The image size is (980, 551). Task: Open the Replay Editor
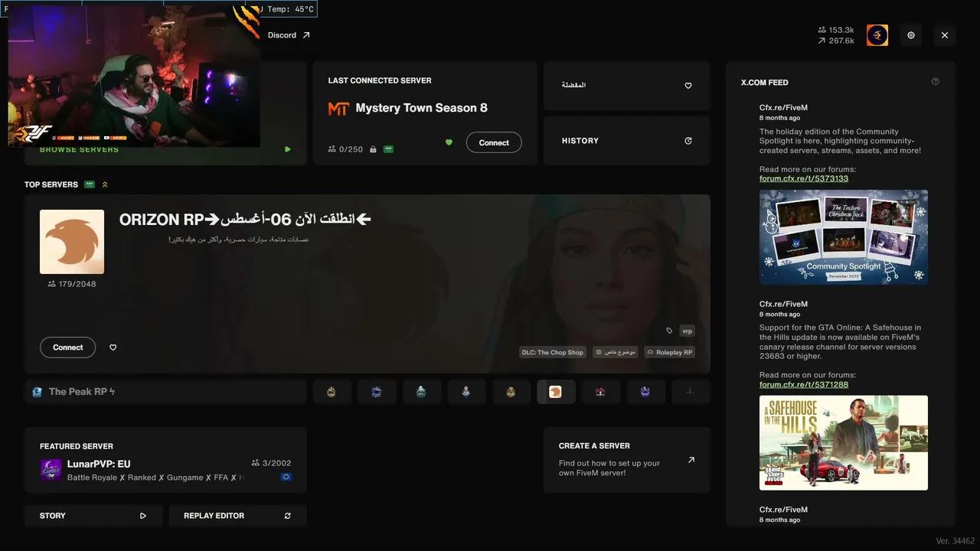tap(237, 516)
